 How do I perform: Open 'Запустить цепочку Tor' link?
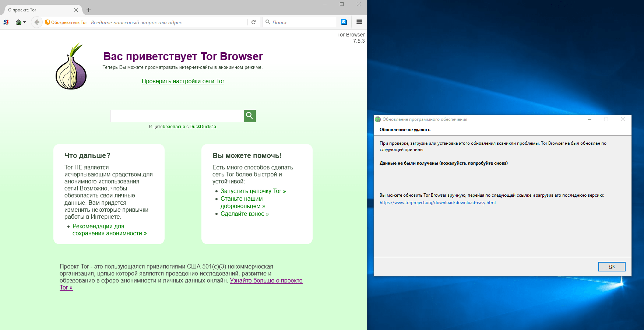(x=253, y=191)
